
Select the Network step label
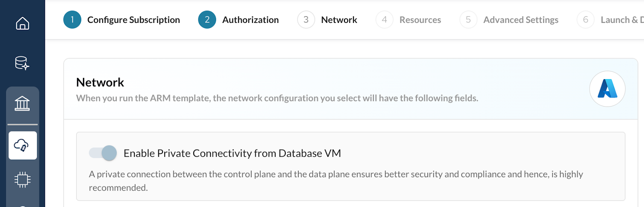(339, 20)
